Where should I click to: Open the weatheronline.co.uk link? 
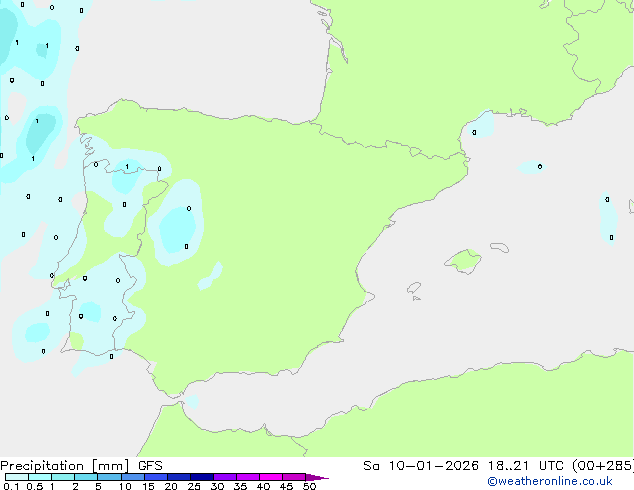550,481
